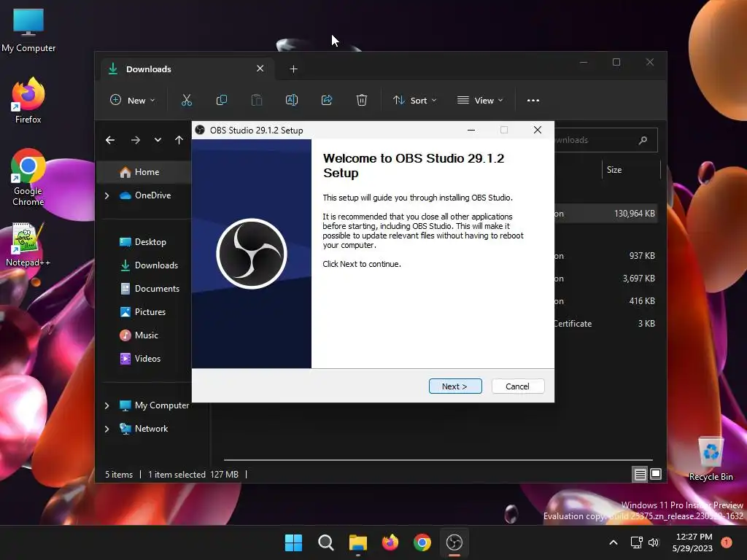Show hidden tray icons chevron
The width and height of the screenshot is (747, 560).
pos(614,542)
